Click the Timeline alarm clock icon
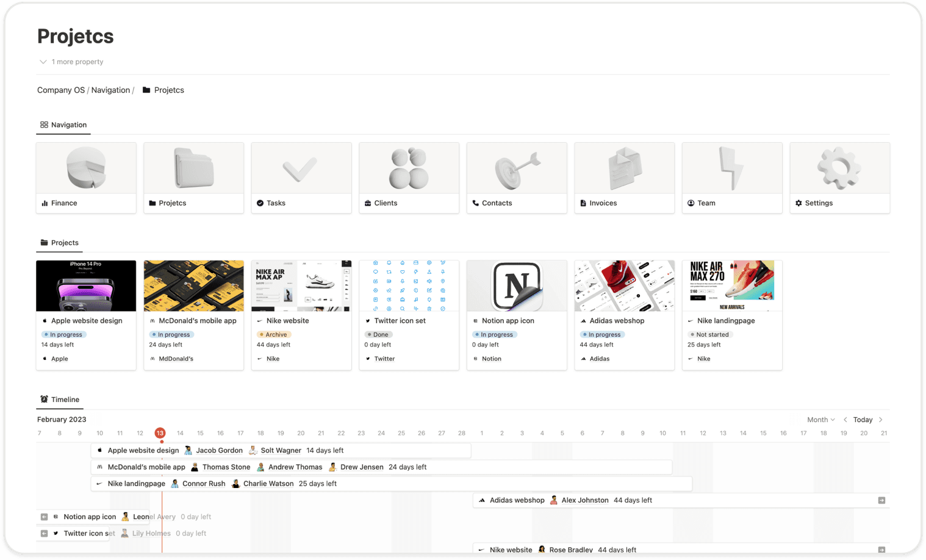 44,399
